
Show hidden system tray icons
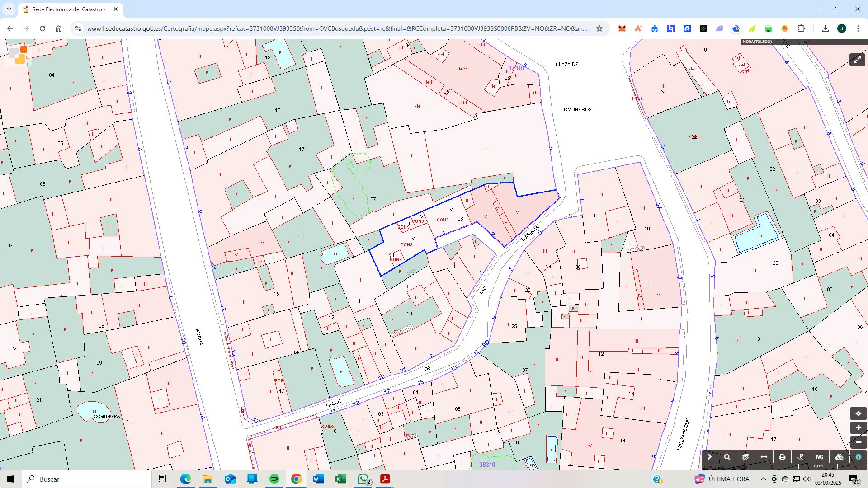[x=764, y=479]
